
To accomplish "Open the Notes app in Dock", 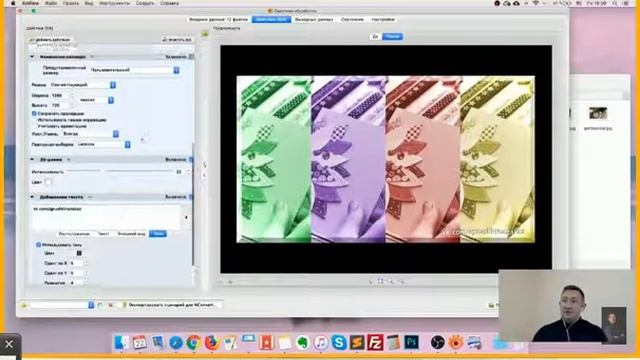I will pyautogui.click(x=284, y=343).
